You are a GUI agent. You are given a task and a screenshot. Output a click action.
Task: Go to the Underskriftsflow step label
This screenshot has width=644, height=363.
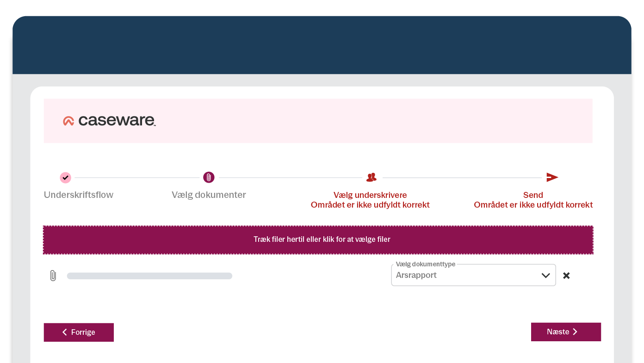point(79,195)
